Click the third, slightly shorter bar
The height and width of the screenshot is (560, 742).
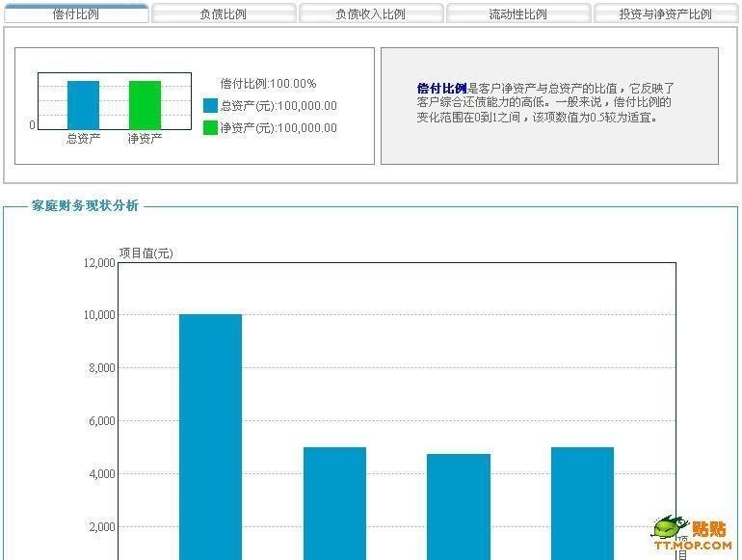(459, 507)
